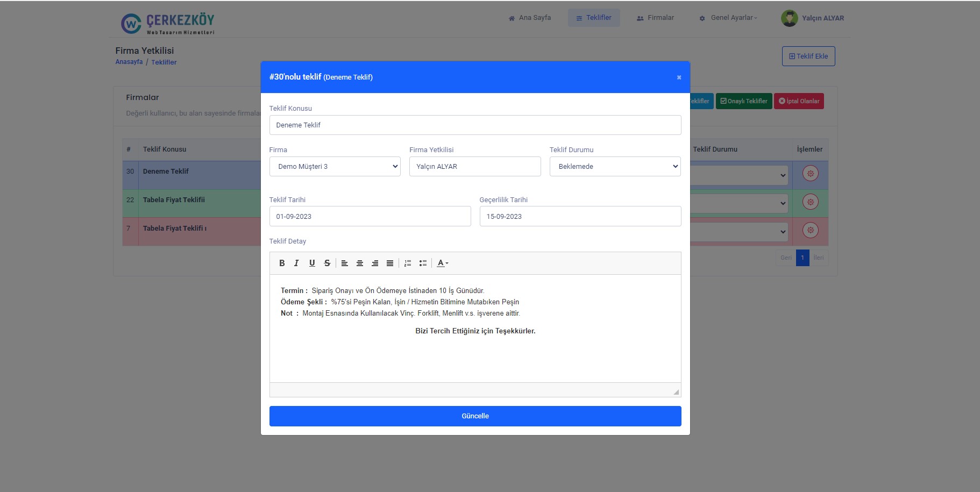Click the Geçerlilik Tarihi date field

580,217
